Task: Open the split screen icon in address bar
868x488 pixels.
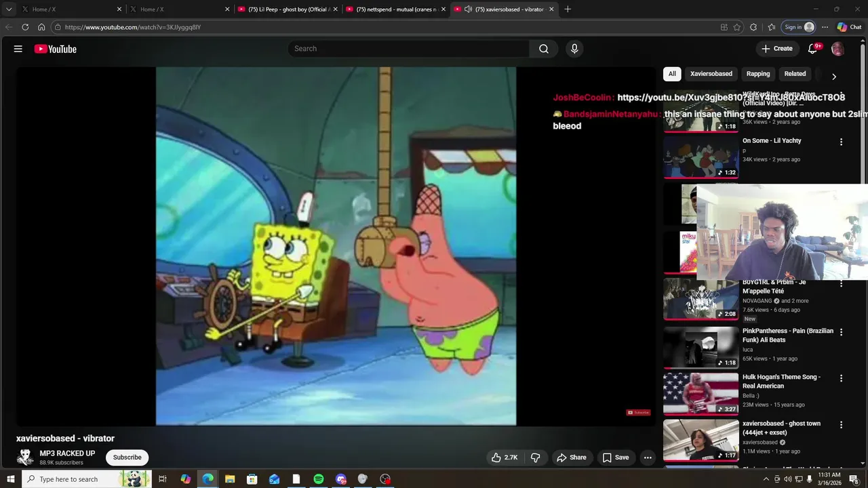Action: click(724, 27)
